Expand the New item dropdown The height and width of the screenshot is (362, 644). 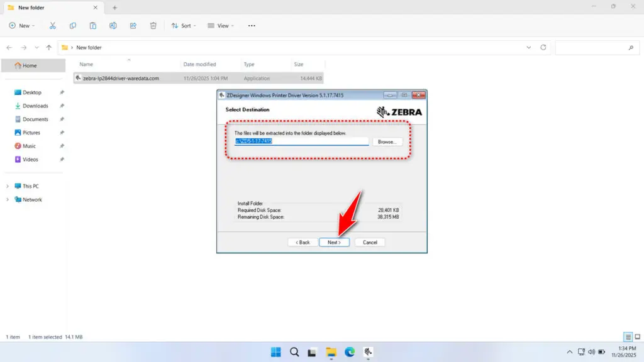click(22, 25)
